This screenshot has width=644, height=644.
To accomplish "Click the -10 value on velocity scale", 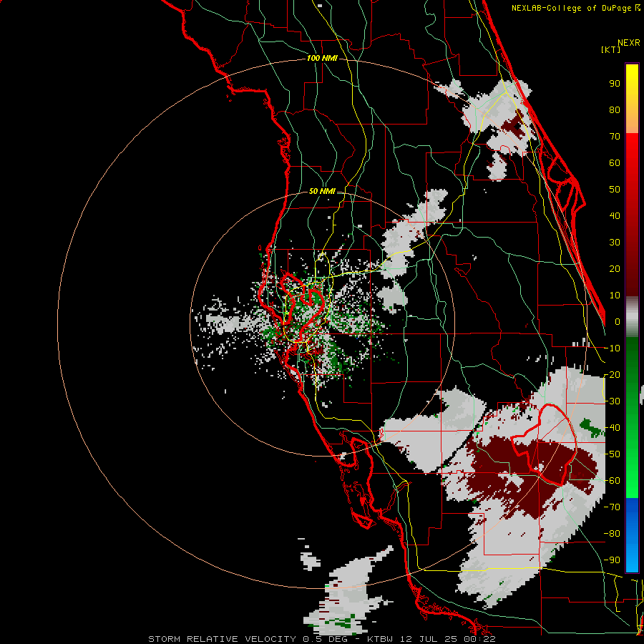I will 612,348.
